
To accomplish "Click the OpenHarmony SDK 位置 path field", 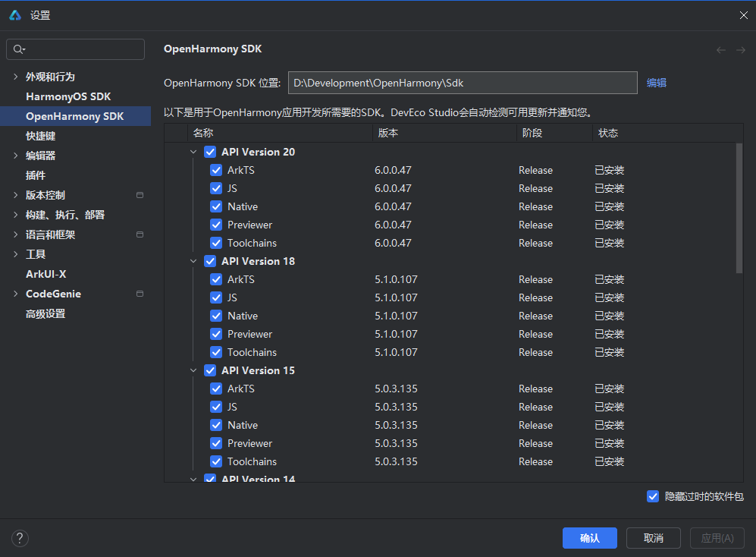I will pyautogui.click(x=463, y=83).
